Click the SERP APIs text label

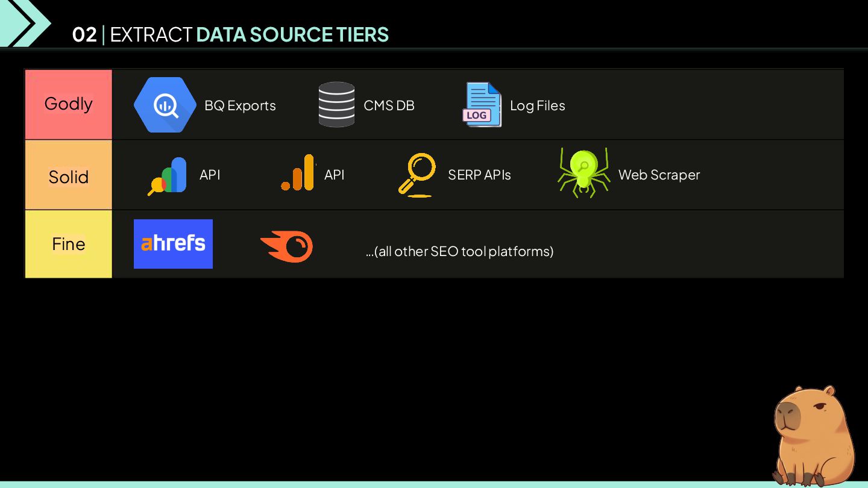coord(479,175)
